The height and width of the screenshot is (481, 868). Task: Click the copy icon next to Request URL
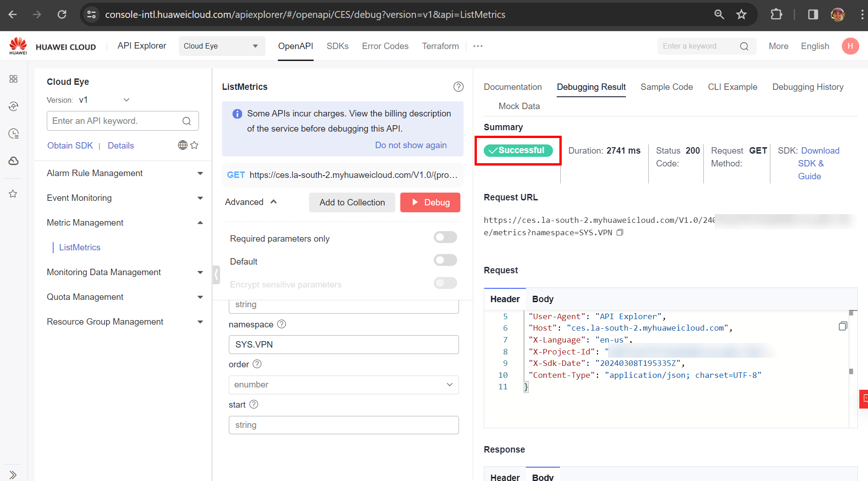coord(620,232)
